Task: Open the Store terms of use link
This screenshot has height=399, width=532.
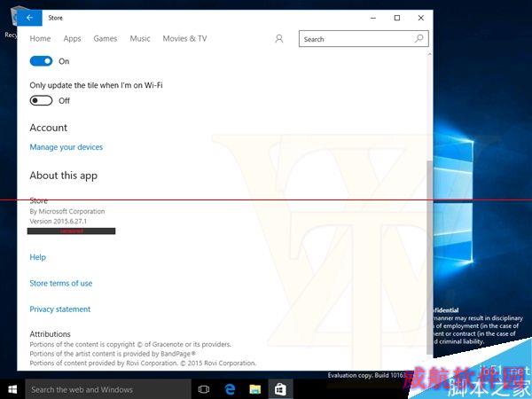Action: pos(60,284)
